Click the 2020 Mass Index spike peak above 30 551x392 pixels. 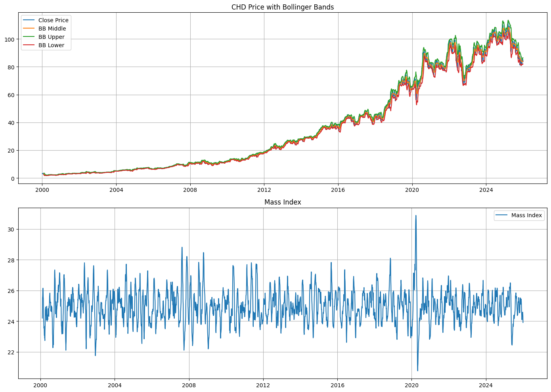pyautogui.click(x=416, y=216)
